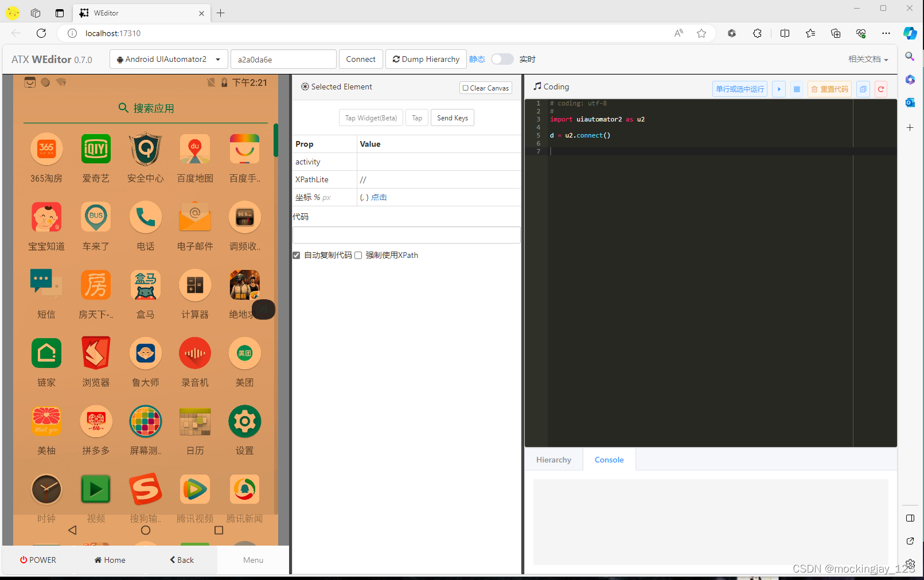Screen dimensions: 924x580
Task: Click the Connect button
Action: click(361, 59)
